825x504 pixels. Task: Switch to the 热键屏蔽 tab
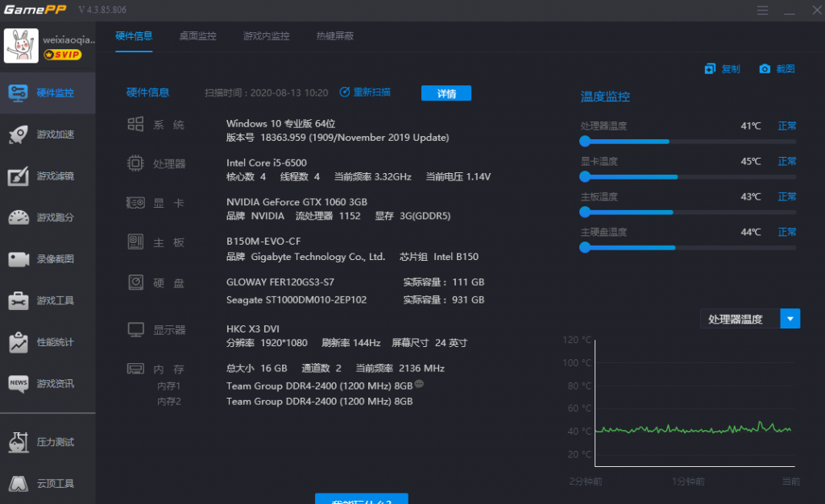tap(335, 35)
